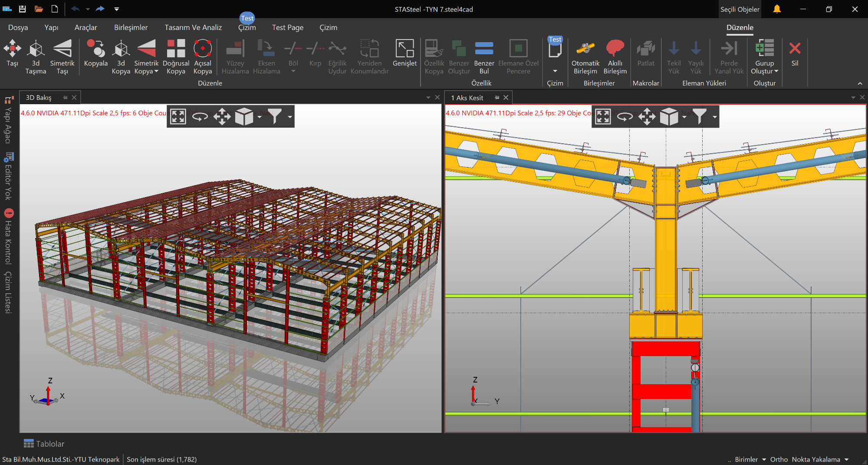The width and height of the screenshot is (868, 465).
Task: Click the 3d Taşıma icon
Action: 36,49
